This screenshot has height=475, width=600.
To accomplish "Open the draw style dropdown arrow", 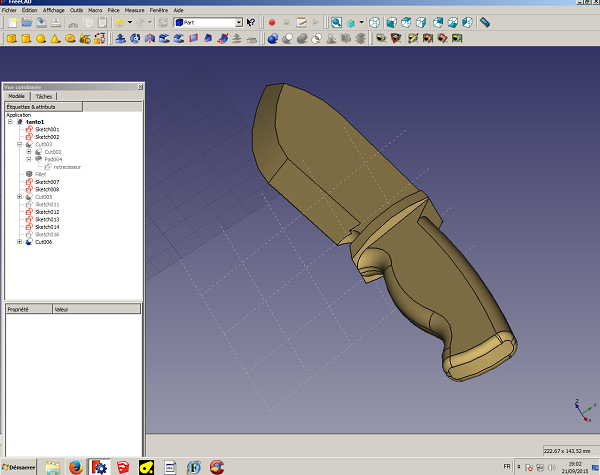I will point(361,22).
